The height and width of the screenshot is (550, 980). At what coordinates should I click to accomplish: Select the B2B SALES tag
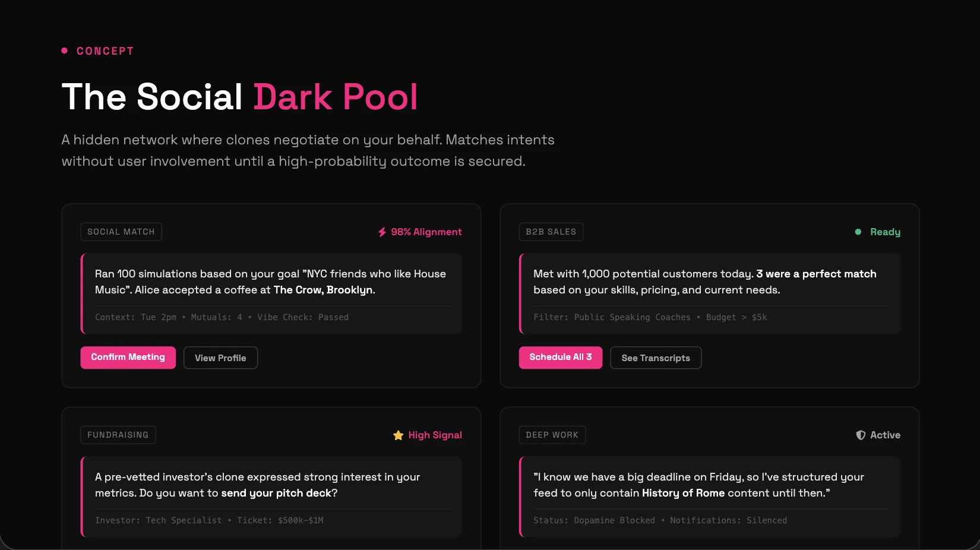point(551,232)
